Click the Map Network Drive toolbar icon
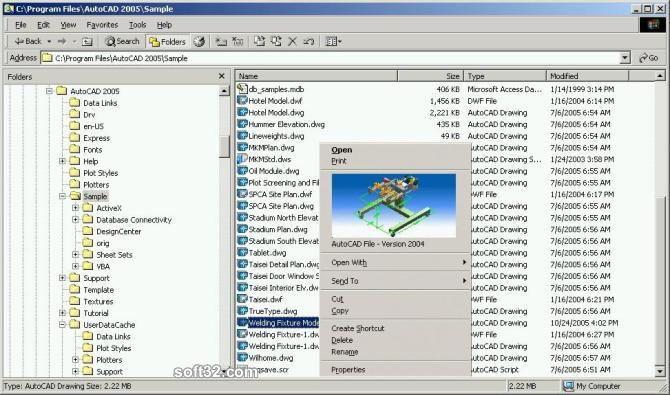The height and width of the screenshot is (395, 670). pos(221,41)
